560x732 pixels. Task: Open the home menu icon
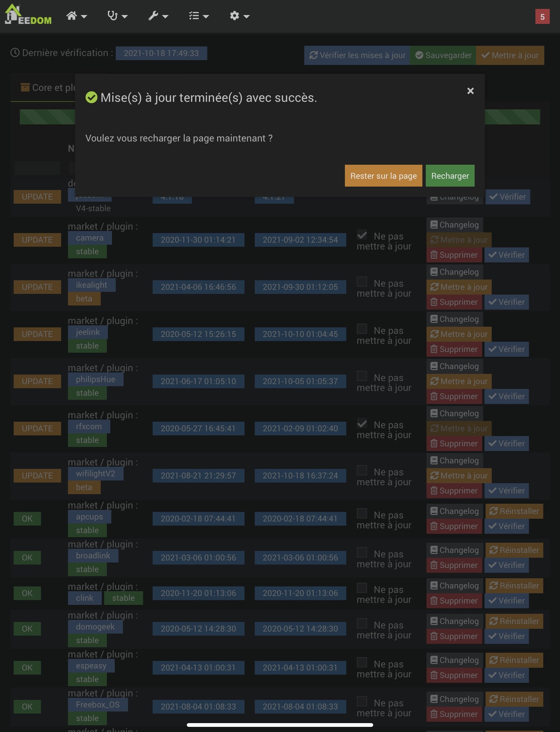pos(76,16)
